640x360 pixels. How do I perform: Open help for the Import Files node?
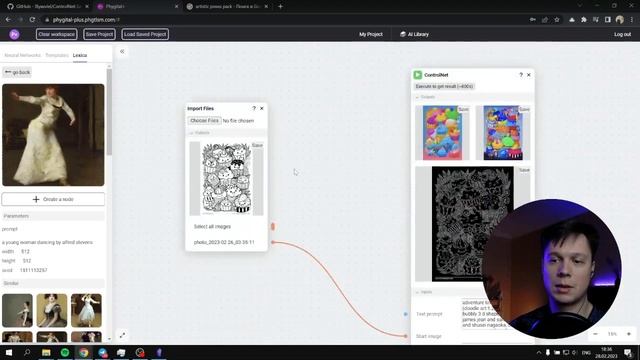pos(254,108)
